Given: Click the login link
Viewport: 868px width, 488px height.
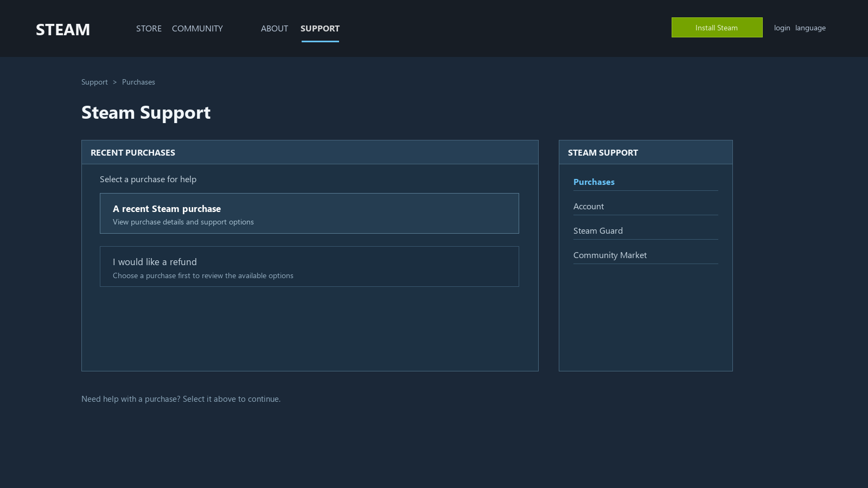Looking at the screenshot, I should [782, 28].
